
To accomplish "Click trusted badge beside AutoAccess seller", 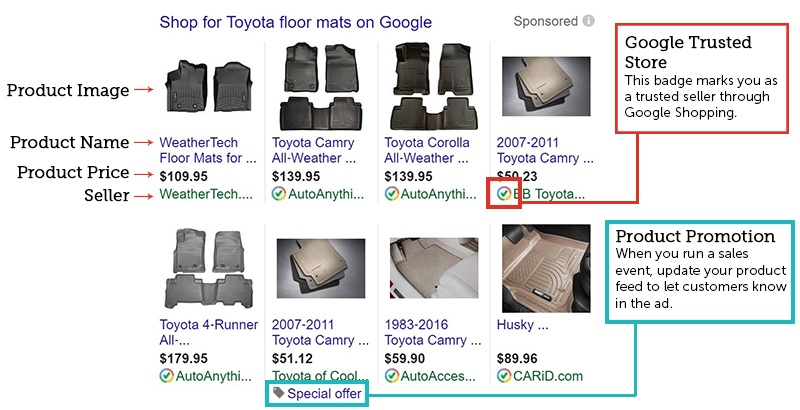I will [x=391, y=375].
